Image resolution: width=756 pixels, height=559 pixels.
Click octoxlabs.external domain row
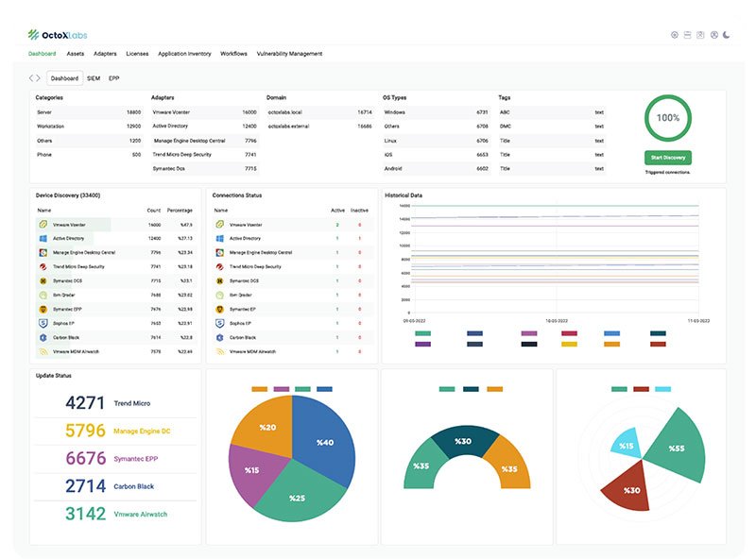(x=320, y=127)
